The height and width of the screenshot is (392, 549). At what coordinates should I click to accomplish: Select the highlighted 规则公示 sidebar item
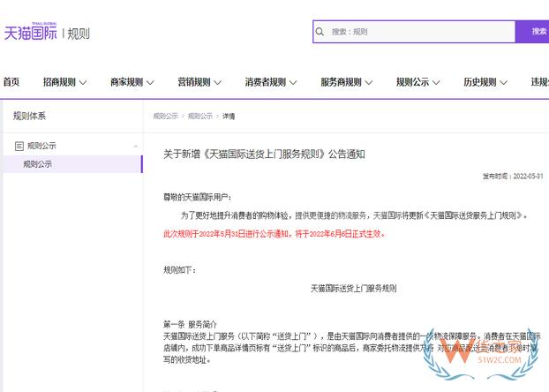point(72,164)
